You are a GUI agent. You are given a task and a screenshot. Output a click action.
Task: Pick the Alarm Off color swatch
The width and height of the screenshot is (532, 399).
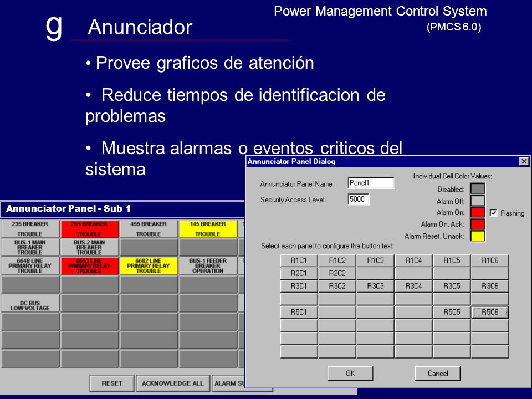[x=477, y=201]
